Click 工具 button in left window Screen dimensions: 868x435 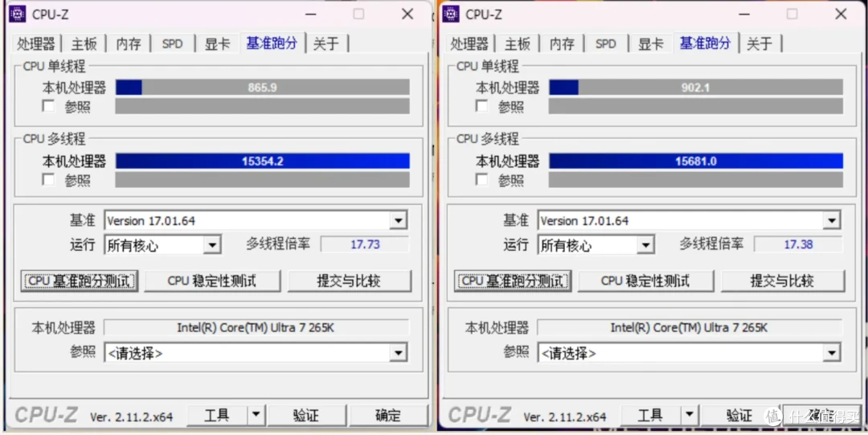[218, 415]
